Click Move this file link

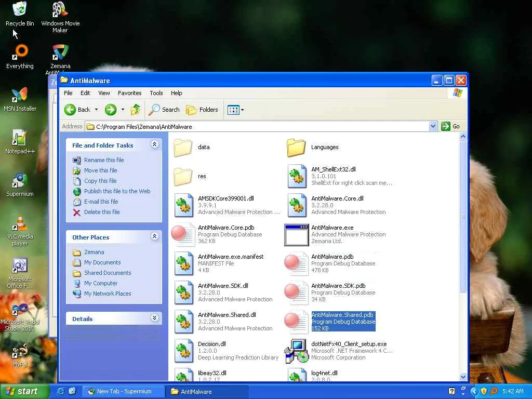100,170
